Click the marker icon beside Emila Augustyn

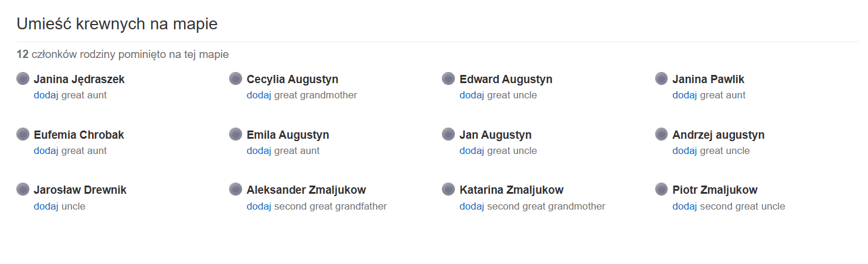tap(236, 134)
